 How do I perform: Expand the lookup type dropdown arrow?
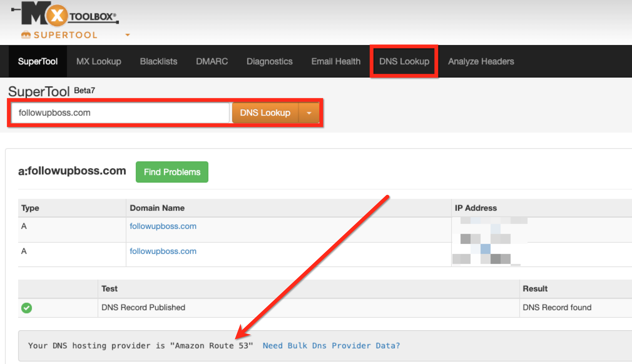[309, 113]
